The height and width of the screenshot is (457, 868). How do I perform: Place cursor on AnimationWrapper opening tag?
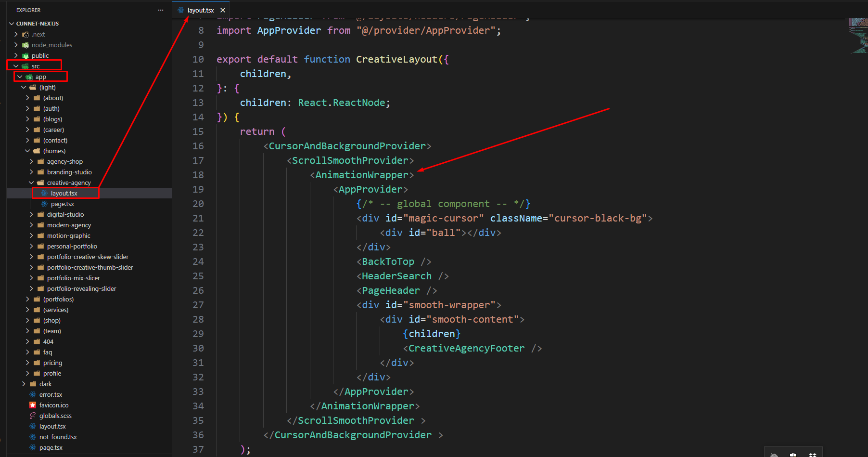click(x=361, y=175)
